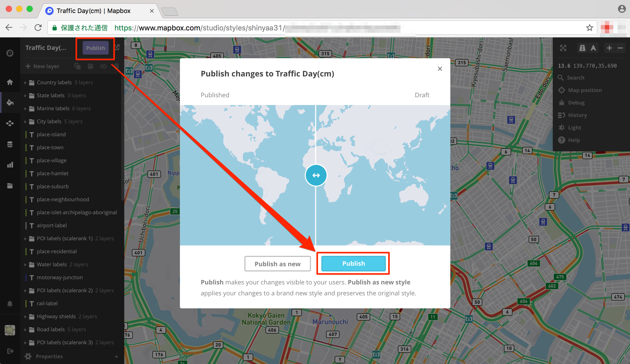Delete selected layer with the trash icon

point(116,66)
